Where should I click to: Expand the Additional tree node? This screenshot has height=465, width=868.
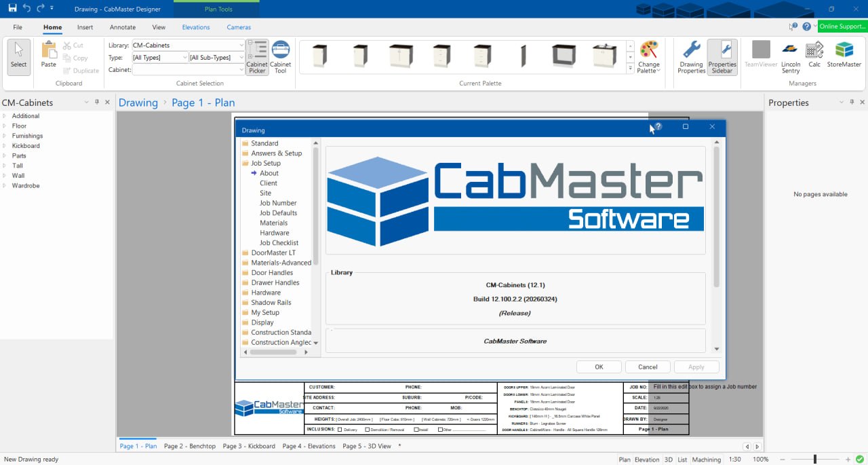click(4, 116)
